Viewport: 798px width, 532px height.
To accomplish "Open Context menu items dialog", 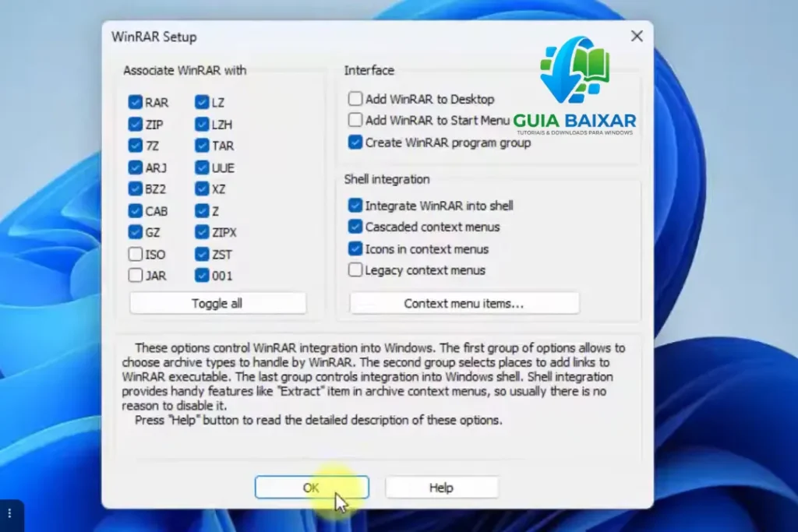I will point(464,303).
